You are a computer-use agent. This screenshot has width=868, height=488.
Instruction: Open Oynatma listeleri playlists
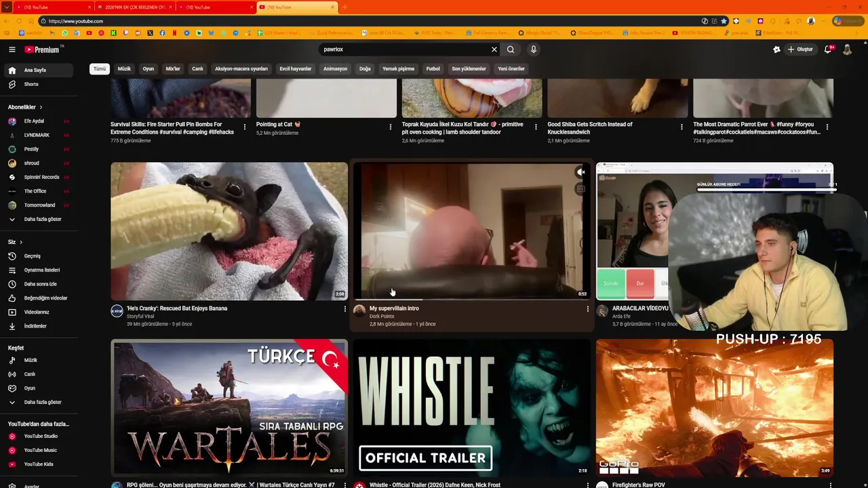click(39, 270)
